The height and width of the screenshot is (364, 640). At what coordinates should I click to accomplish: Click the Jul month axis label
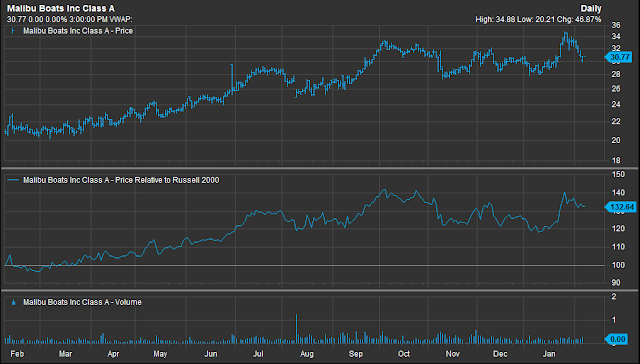(258, 354)
